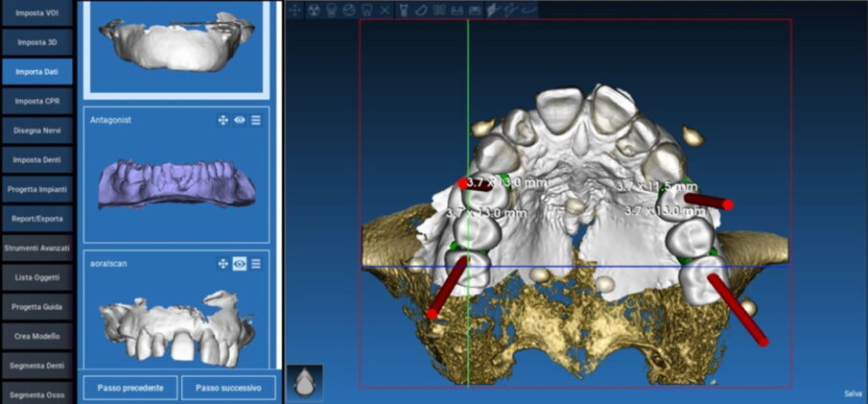Click the radiation symbol toolbar icon
The width and height of the screenshot is (868, 404).
pos(313,10)
